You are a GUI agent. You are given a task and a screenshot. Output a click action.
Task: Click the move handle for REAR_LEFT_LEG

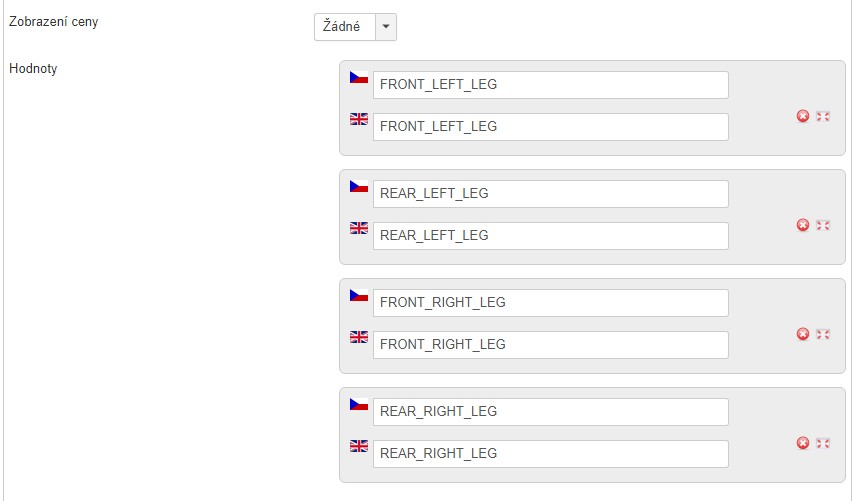tap(823, 225)
